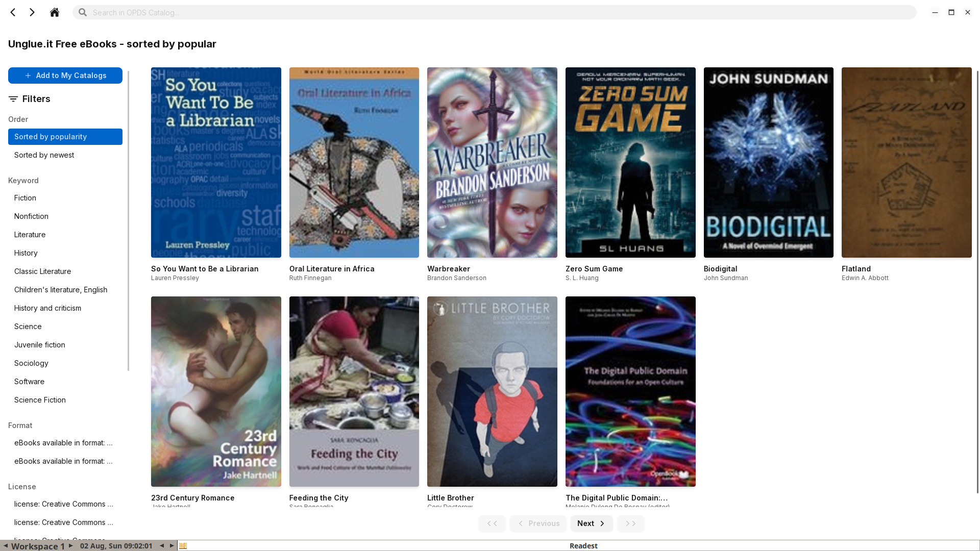Filter by Nonfiction keyword
The image size is (980, 551).
pos(65,216)
